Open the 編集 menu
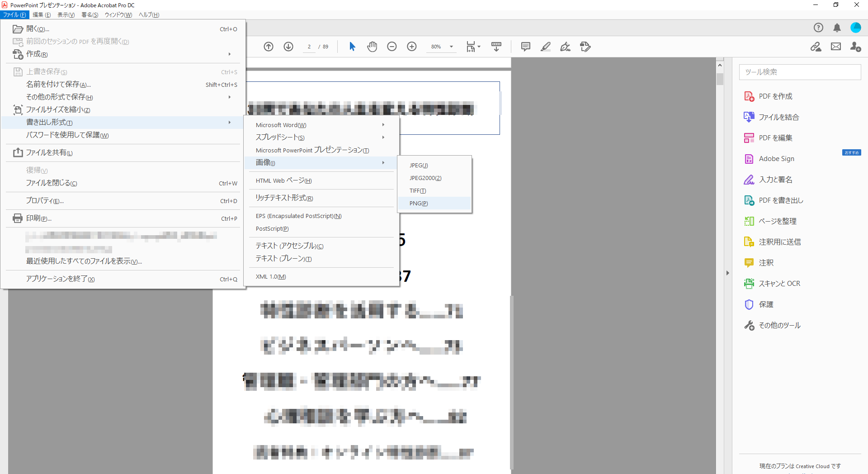This screenshot has width=868, height=474. [x=42, y=15]
